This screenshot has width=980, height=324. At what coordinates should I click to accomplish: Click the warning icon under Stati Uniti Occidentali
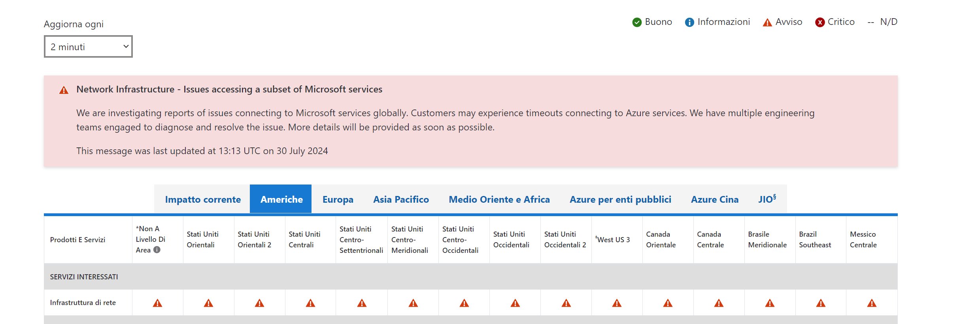coord(515,303)
